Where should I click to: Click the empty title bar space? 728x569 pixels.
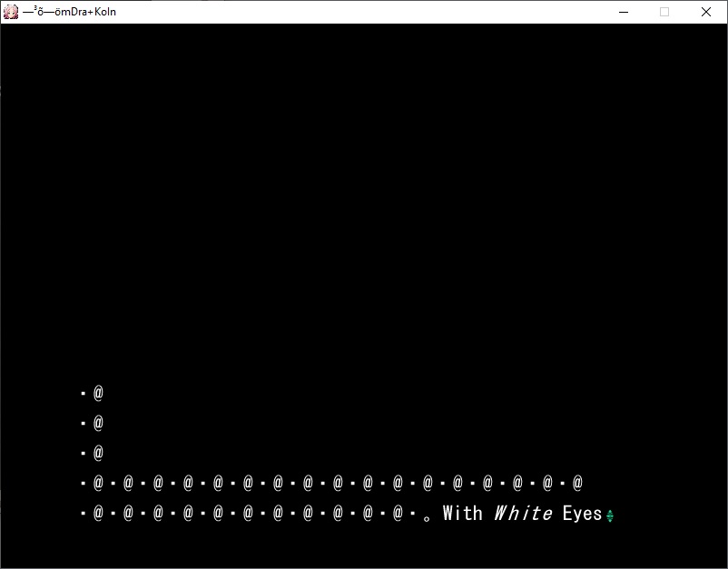363,12
